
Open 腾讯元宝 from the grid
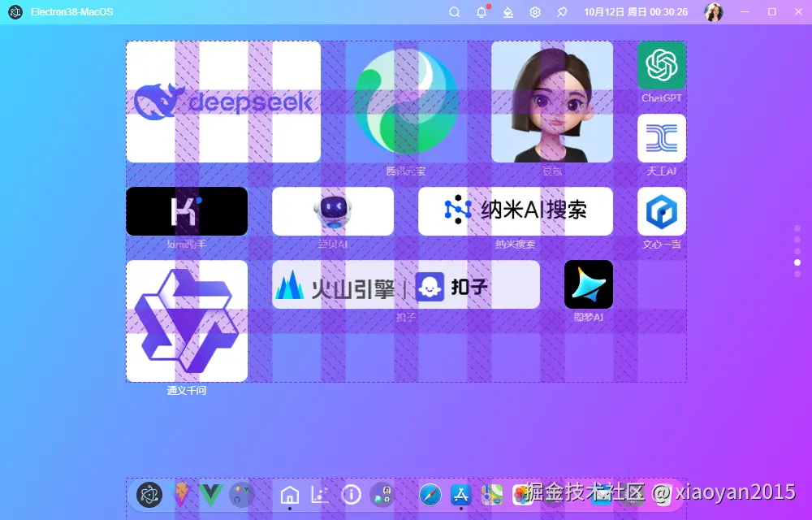click(405, 102)
